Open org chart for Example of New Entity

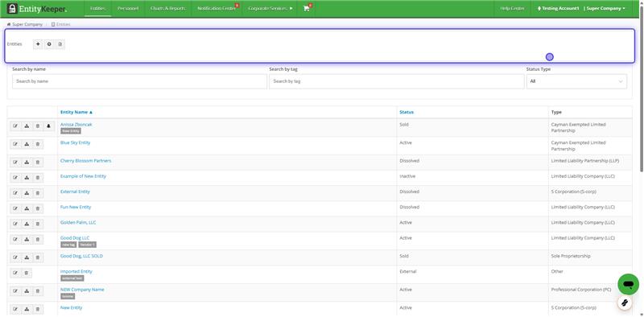[x=27, y=178]
